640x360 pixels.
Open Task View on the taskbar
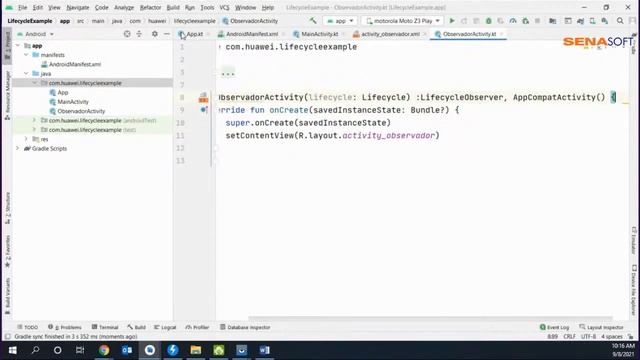(80, 350)
